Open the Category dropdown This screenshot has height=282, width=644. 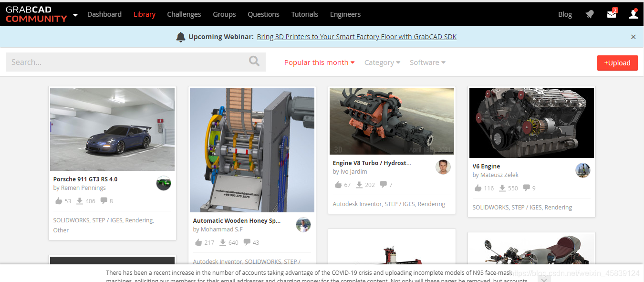382,63
